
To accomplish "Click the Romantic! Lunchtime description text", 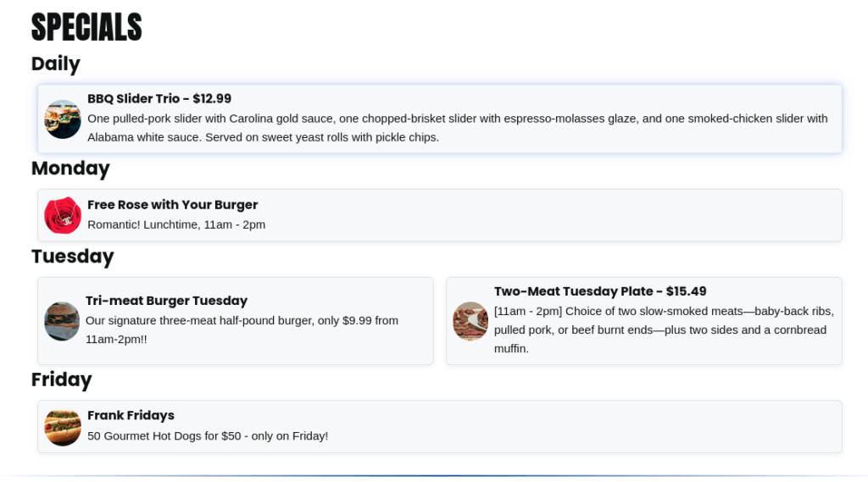I will (x=176, y=224).
